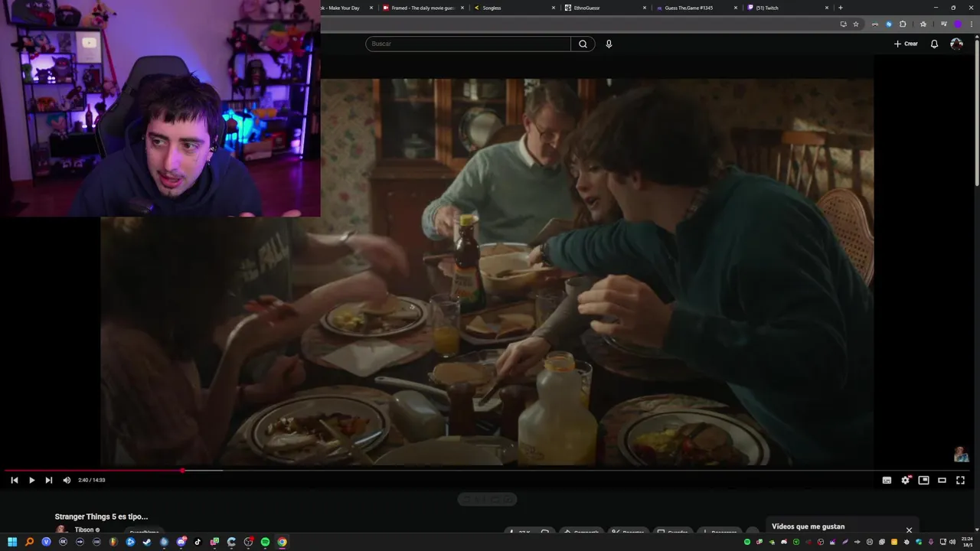This screenshot has width=980, height=551.
Task: Mute the video volume speaker icon
Action: tap(67, 480)
